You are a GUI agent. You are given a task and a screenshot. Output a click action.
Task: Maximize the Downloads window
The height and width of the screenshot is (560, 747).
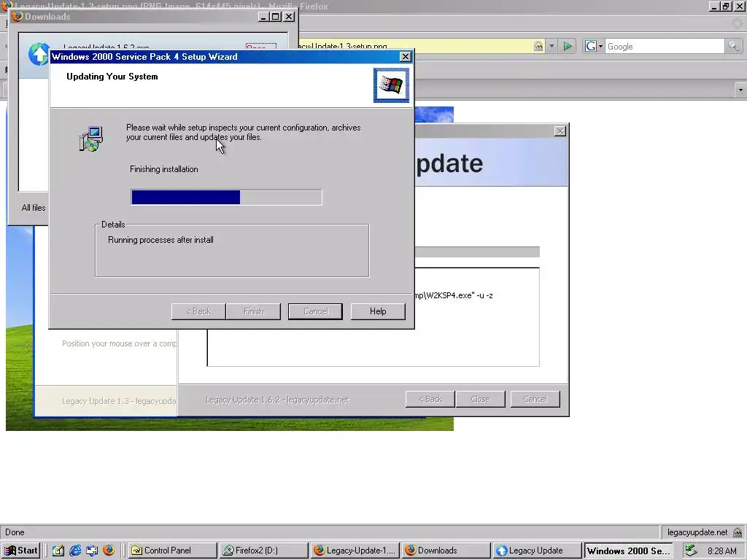pyautogui.click(x=275, y=17)
